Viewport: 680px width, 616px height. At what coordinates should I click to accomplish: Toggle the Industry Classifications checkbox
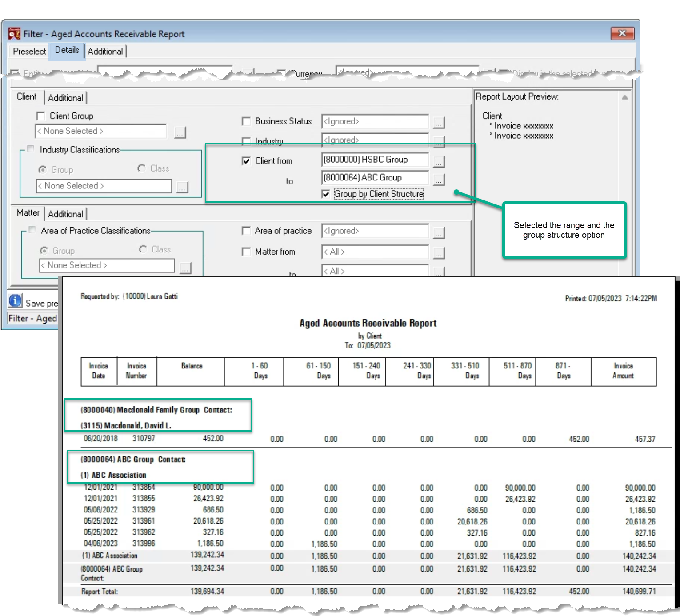[31, 148]
